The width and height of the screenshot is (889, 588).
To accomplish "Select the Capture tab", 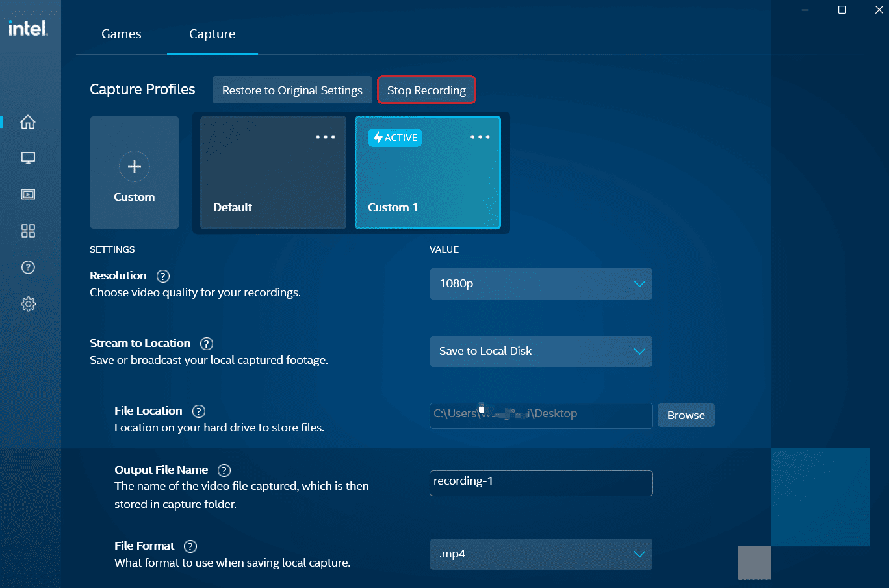I will point(212,34).
